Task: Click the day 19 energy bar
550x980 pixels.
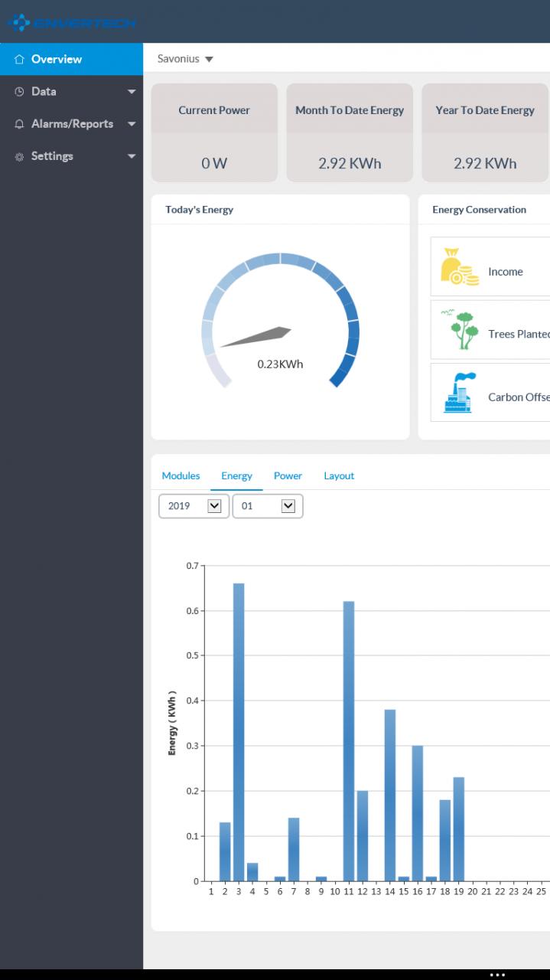Action: pos(459,829)
